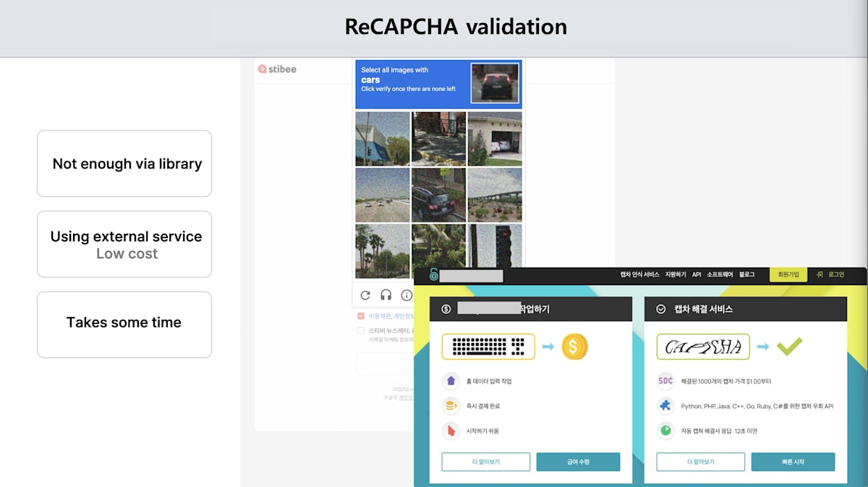
Task: Click red cursor icon beside 시작하기 쉬움
Action: [x=451, y=431]
